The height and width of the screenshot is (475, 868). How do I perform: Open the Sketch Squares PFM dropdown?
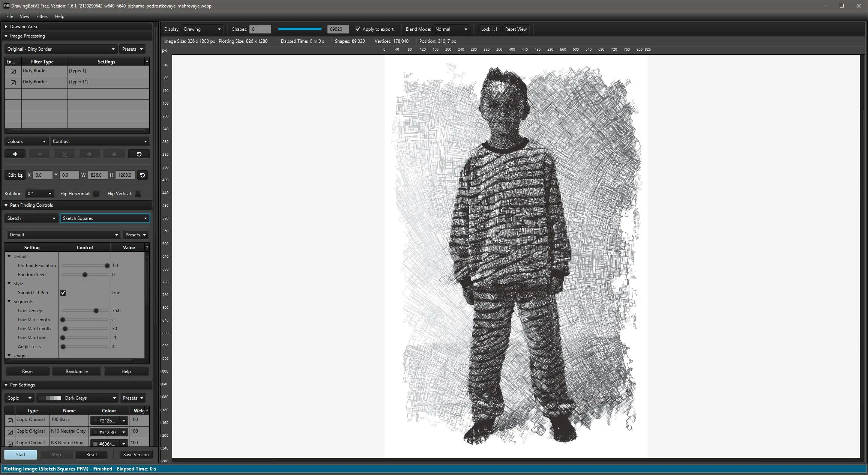pos(105,218)
